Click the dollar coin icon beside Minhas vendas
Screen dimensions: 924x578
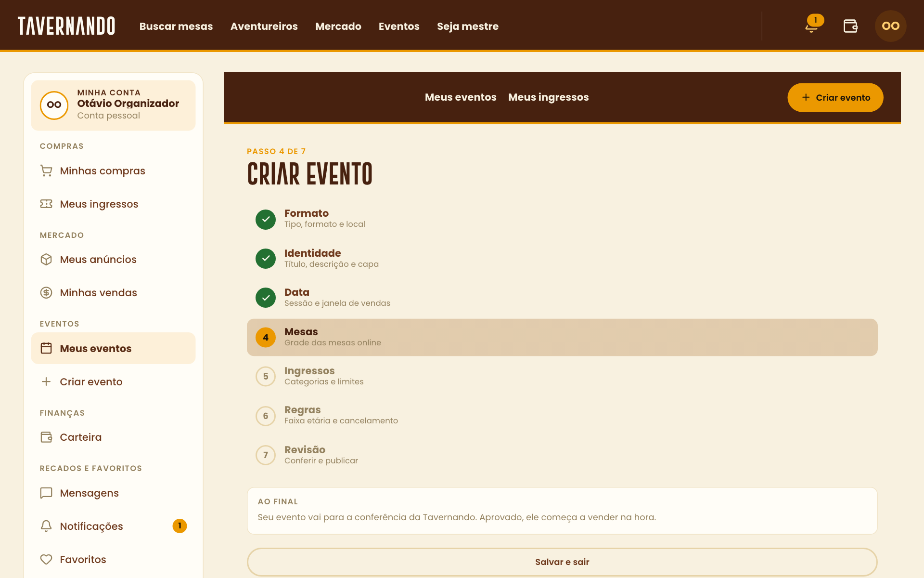[x=46, y=293]
